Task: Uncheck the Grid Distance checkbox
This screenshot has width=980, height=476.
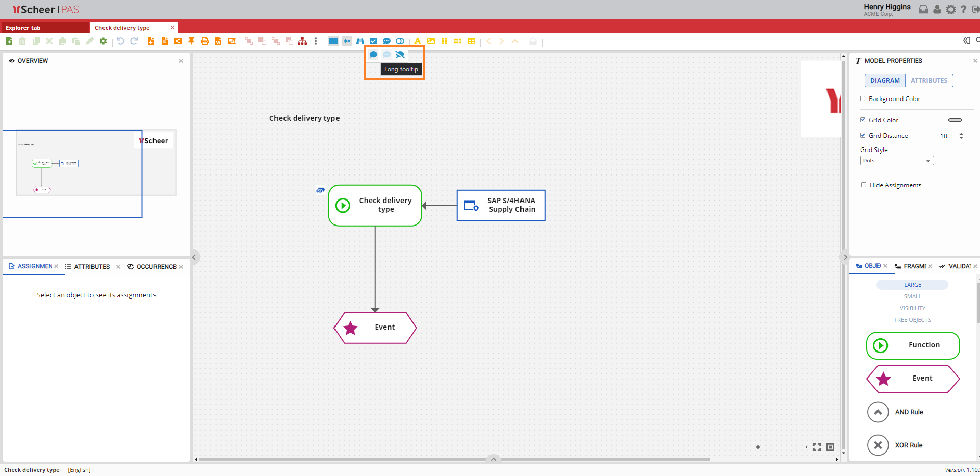Action: (863, 136)
